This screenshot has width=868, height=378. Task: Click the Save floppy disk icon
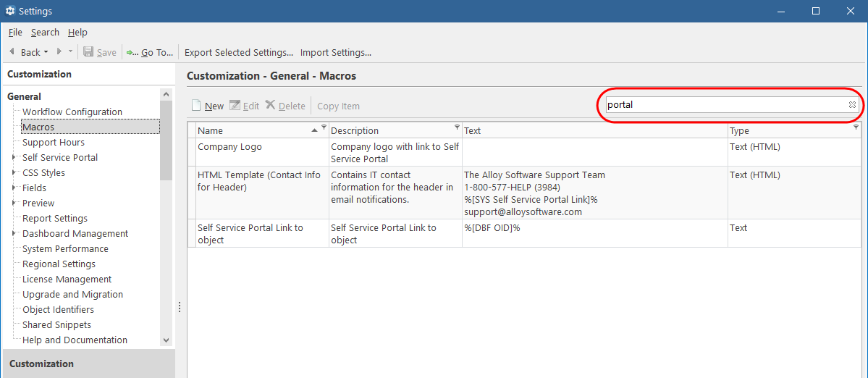tap(88, 52)
